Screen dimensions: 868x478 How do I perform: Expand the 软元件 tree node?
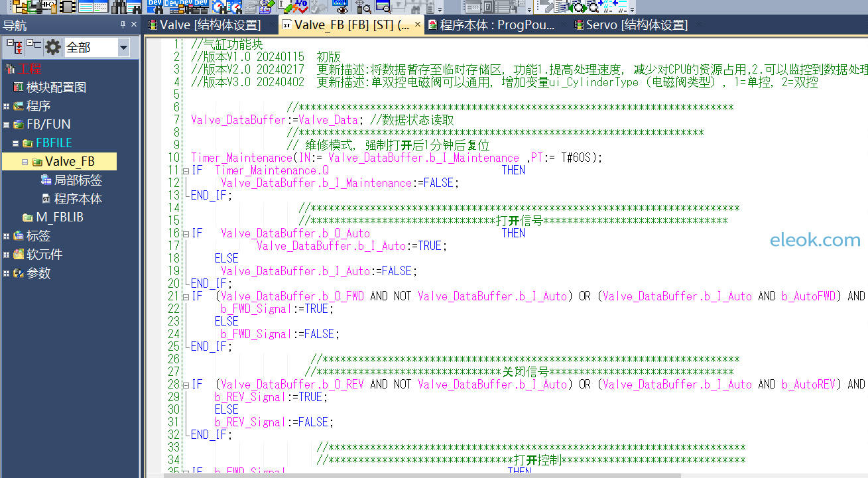click(7, 255)
